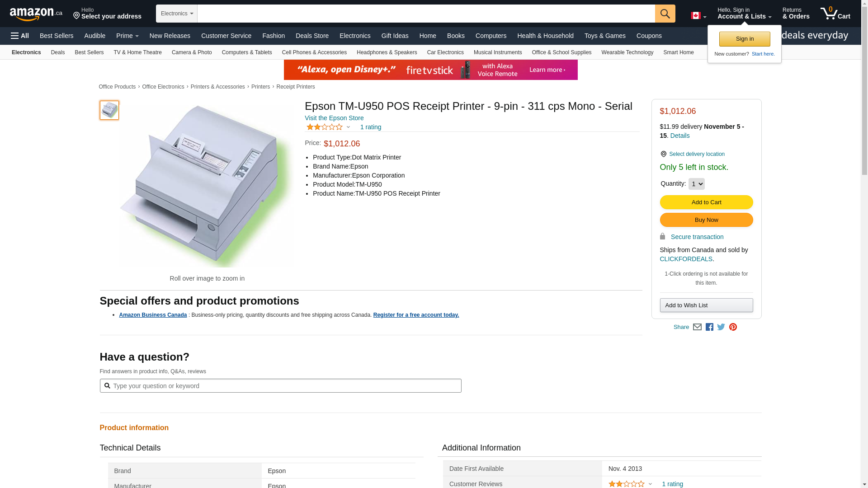Share product on Facebook
The image size is (868, 488).
pyautogui.click(x=709, y=327)
